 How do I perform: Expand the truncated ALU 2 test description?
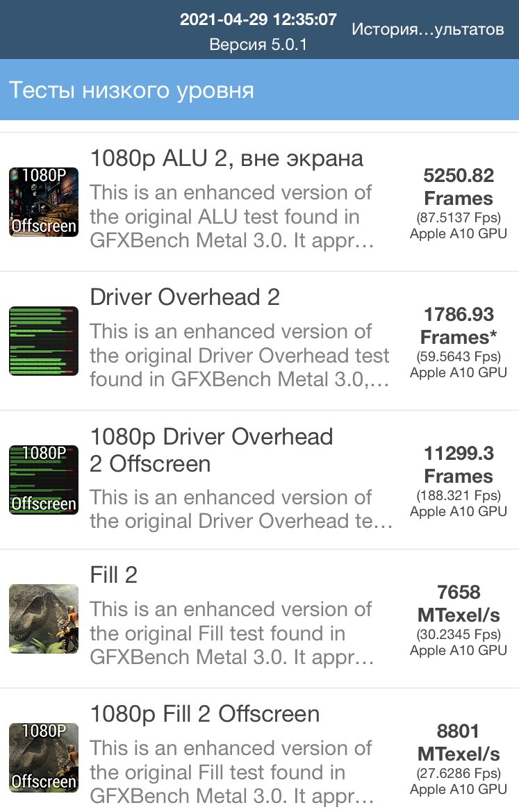[x=231, y=217]
